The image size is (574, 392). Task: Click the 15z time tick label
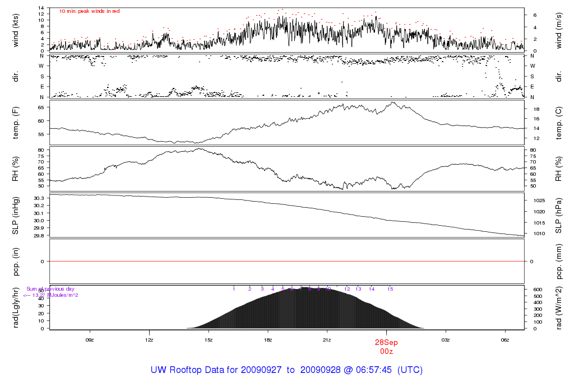click(x=209, y=340)
